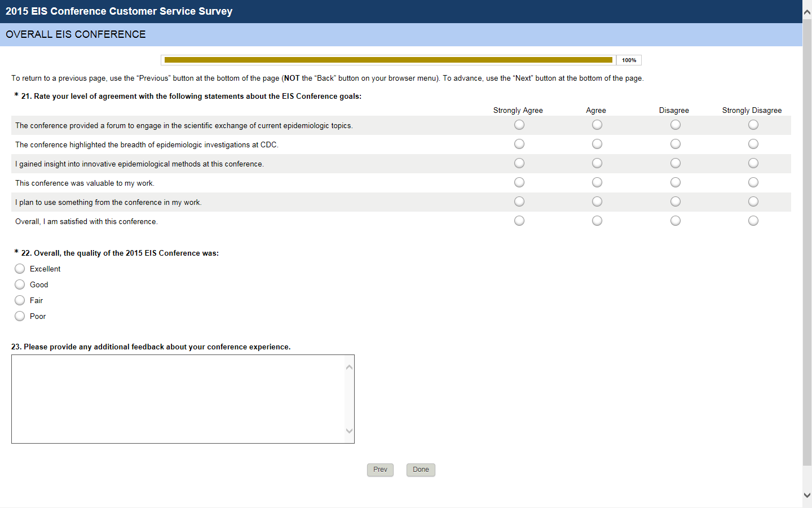Choose Good for overall conference quality
Viewport: 812px width, 508px height.
tap(20, 284)
